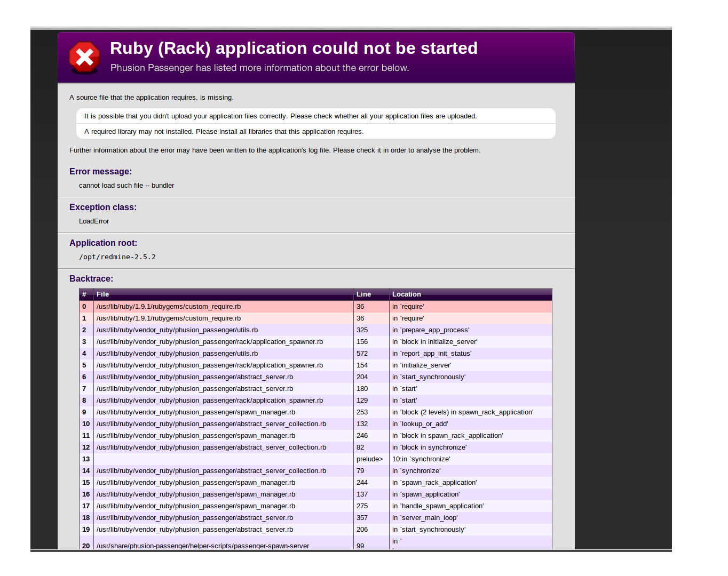This screenshot has width=728, height=576.
Task: Click row 9 file spawn_manager.rb
Action: (196, 412)
